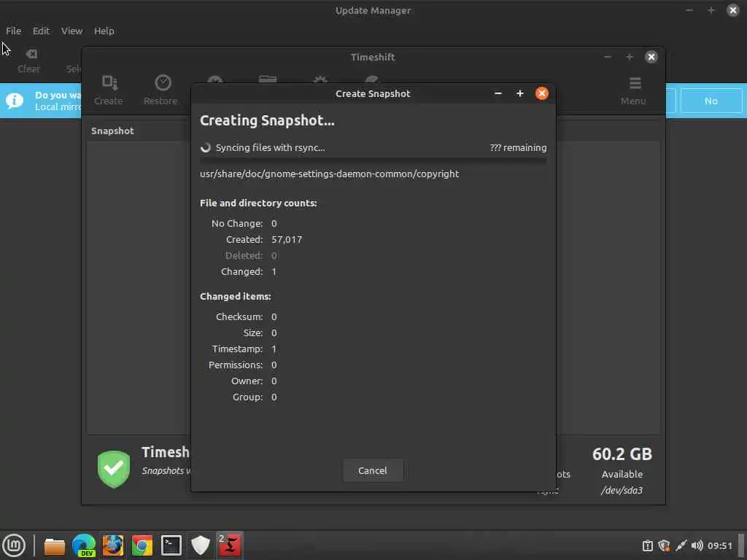747x560 pixels.
Task: Click the greyed 'Deleted:' label
Action: click(244, 256)
